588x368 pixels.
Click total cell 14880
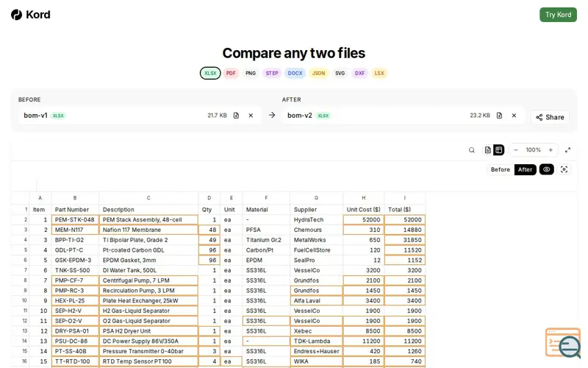click(405, 230)
